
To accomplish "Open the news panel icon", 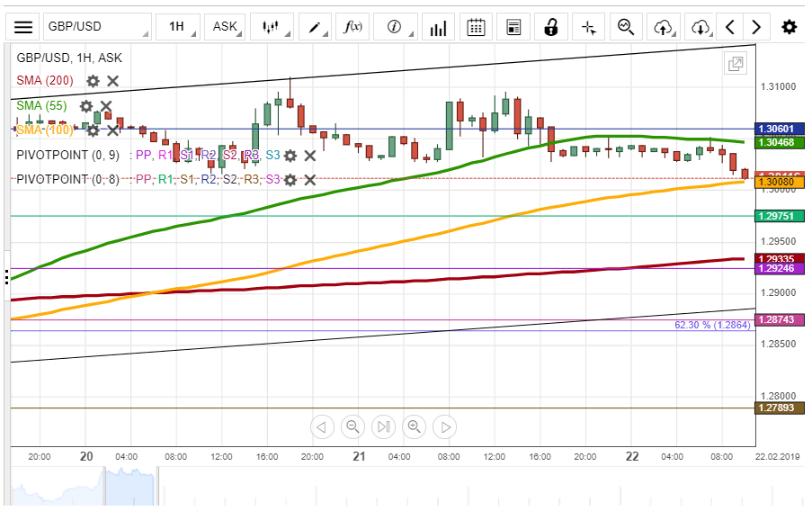I will 513,27.
